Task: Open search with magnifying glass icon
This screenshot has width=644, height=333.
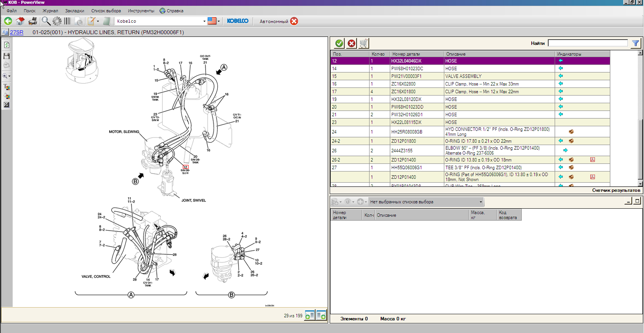Action: point(46,21)
